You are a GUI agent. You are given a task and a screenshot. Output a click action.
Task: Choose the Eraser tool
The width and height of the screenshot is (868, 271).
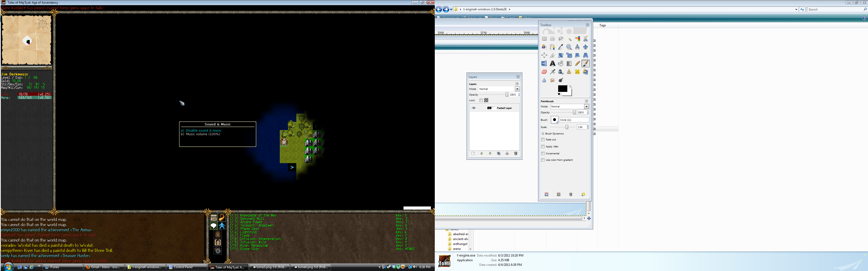pos(544,72)
